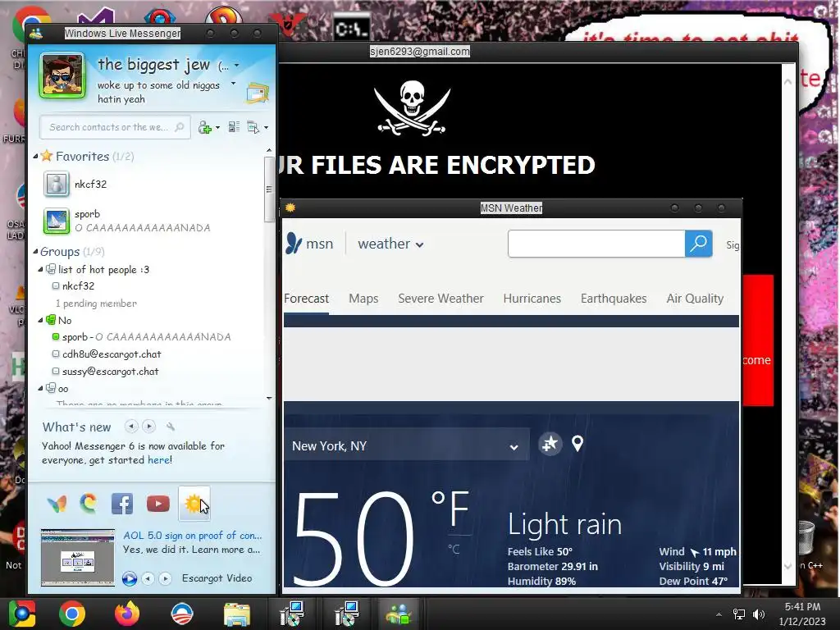
Task: Click the show menu icon in Messenger
Action: [x=253, y=127]
